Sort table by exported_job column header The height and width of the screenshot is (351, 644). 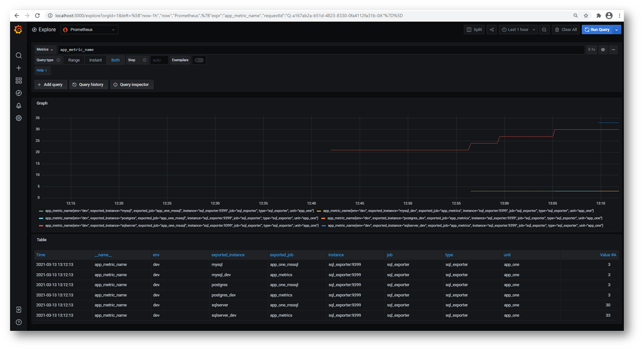tap(281, 255)
